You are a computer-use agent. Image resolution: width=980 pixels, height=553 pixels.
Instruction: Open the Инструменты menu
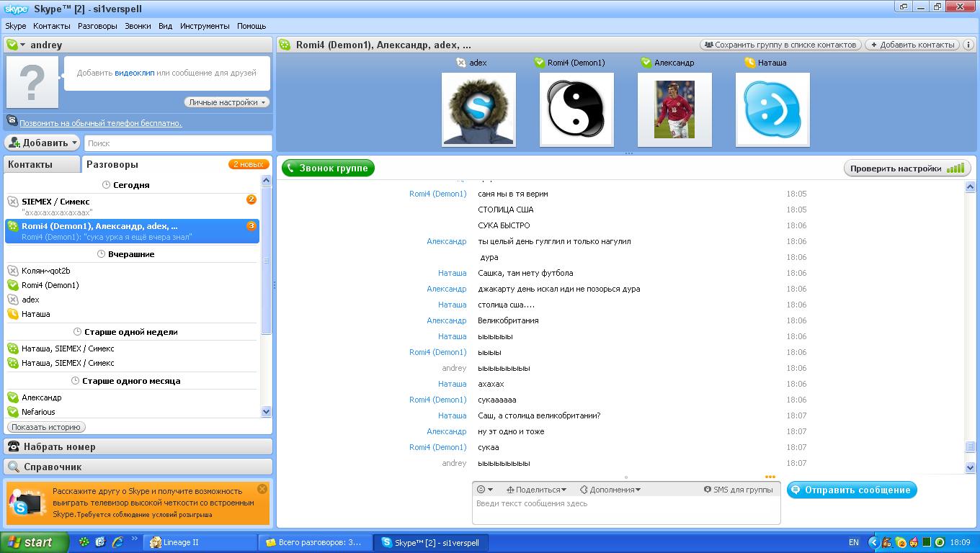205,26
